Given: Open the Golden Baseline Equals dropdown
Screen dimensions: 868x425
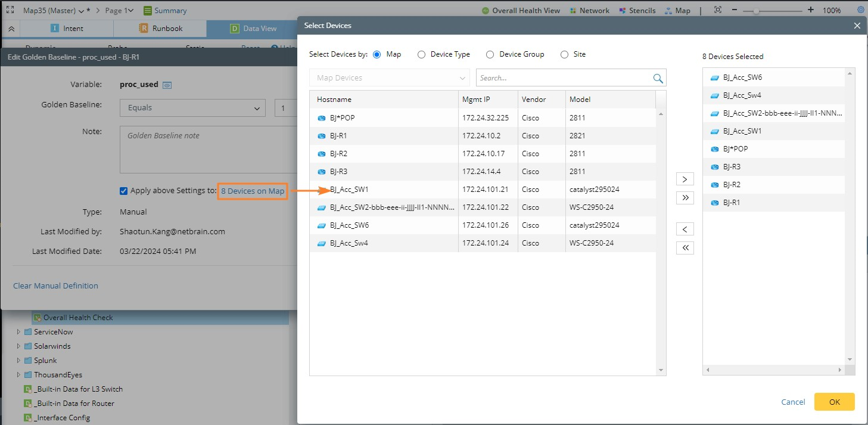Looking at the screenshot, I should 192,108.
